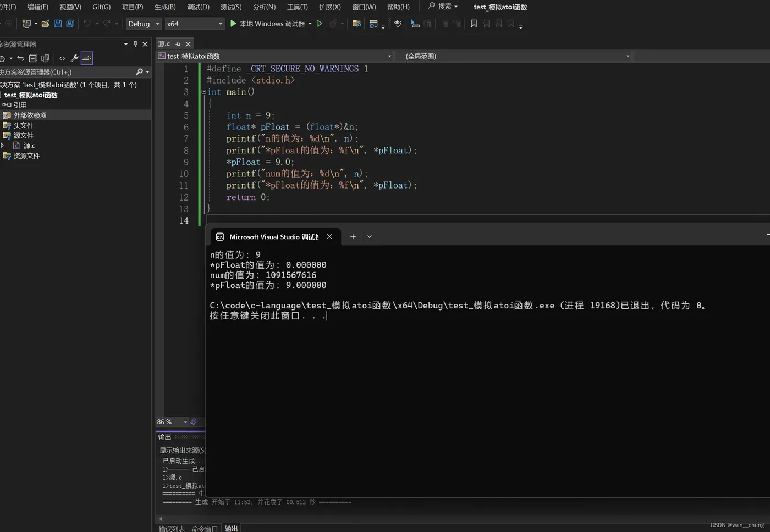Screen dimensions: 770x532
Task: Click the Redo arrow icon
Action: (x=107, y=24)
